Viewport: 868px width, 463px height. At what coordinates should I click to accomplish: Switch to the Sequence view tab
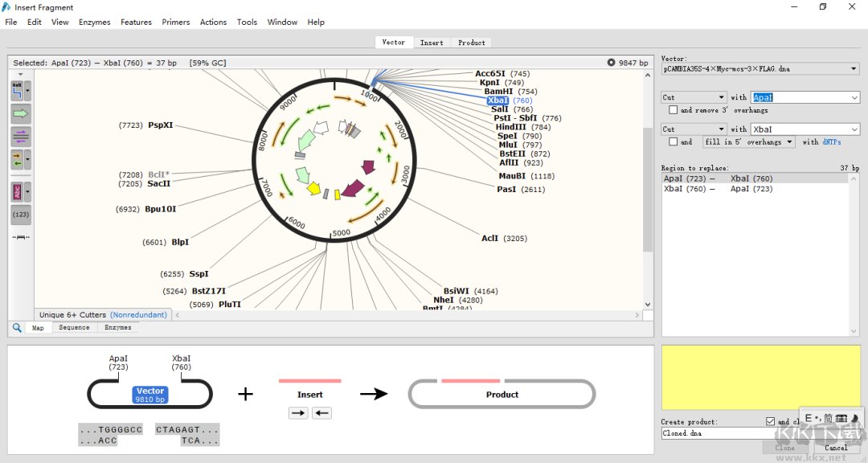74,327
